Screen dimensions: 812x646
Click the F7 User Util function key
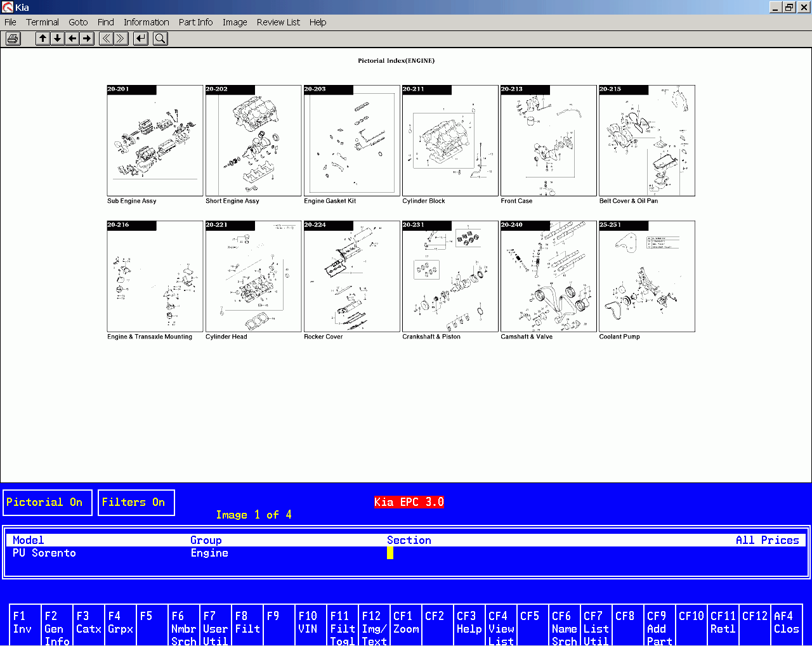[216, 626]
